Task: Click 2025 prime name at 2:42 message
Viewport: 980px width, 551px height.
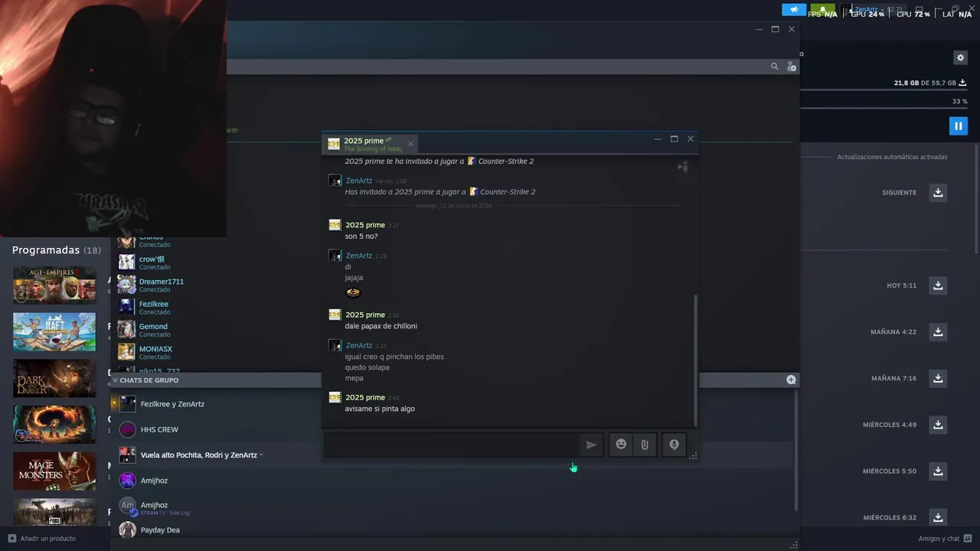Action: (365, 397)
